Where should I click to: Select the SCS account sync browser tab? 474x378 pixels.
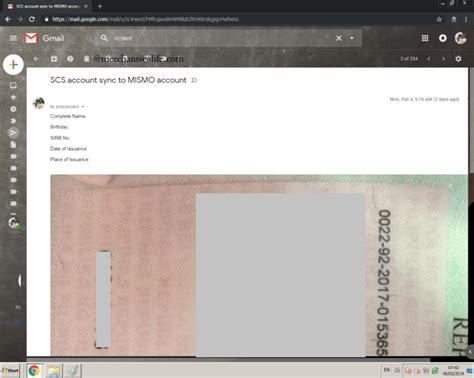48,6
